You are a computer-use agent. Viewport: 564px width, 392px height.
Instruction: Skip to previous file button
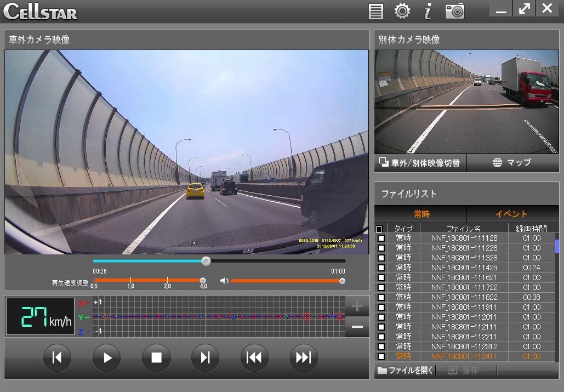[254, 358]
